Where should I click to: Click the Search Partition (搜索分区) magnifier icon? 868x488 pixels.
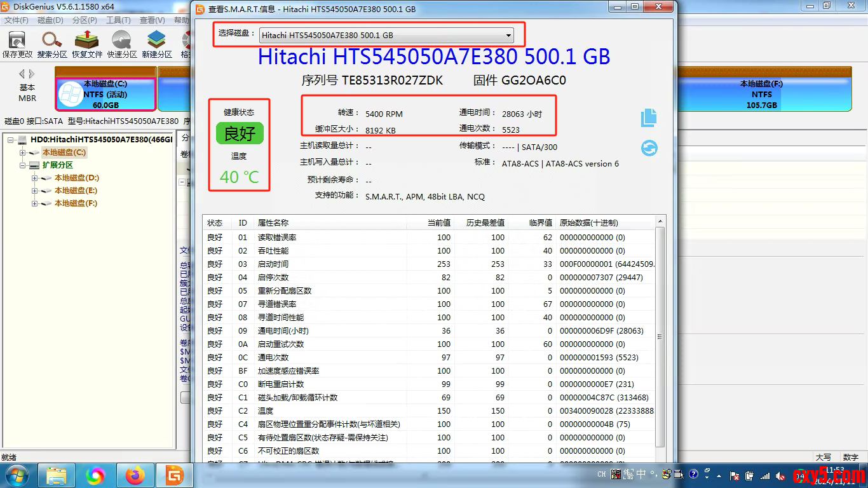[x=52, y=44]
